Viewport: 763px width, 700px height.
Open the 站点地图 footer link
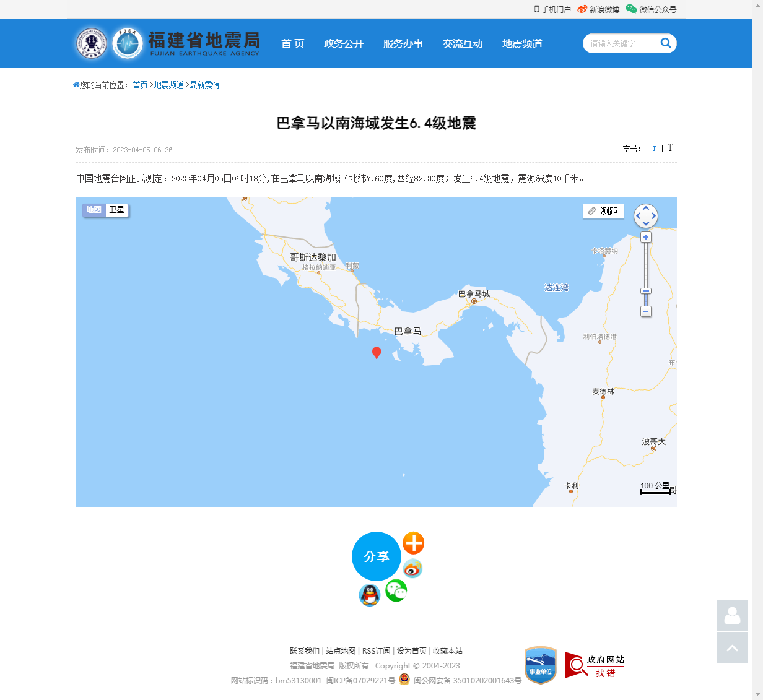(x=341, y=651)
